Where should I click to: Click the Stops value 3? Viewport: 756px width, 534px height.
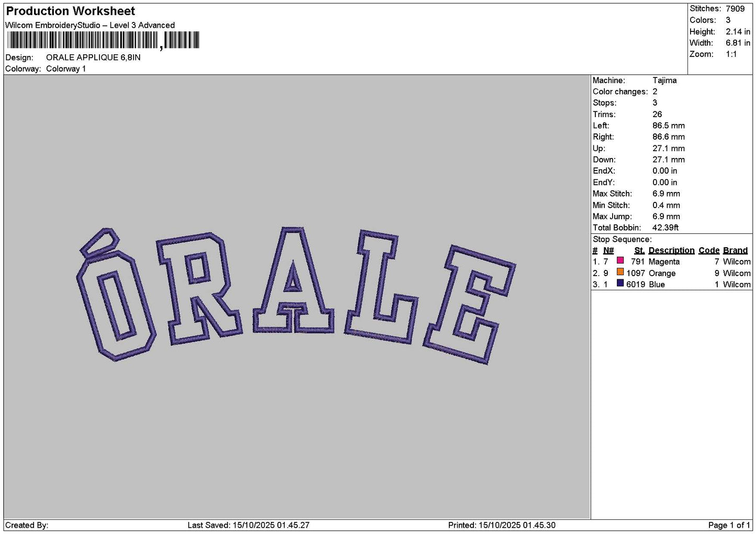coord(655,103)
